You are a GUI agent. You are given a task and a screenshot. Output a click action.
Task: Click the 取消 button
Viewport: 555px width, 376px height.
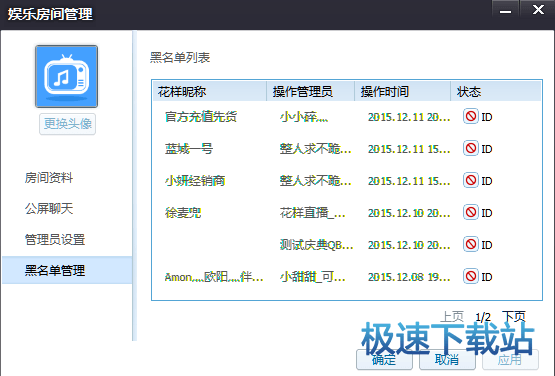[x=447, y=359]
